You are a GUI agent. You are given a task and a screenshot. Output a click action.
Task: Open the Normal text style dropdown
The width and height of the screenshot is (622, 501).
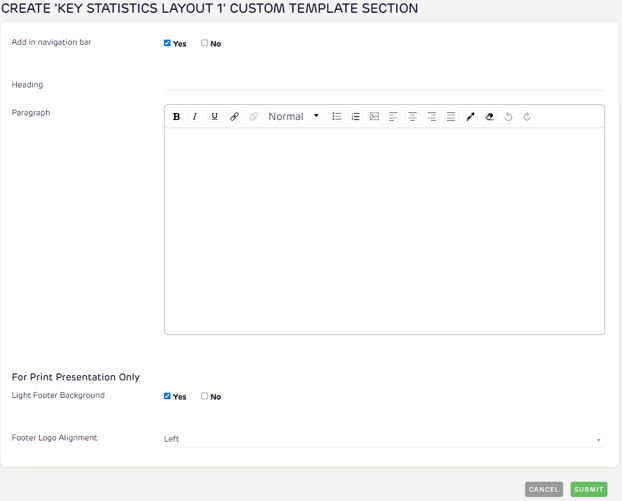pyautogui.click(x=294, y=117)
